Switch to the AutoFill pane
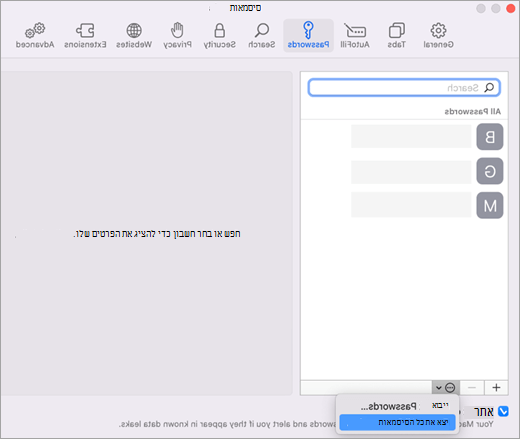 [355, 35]
